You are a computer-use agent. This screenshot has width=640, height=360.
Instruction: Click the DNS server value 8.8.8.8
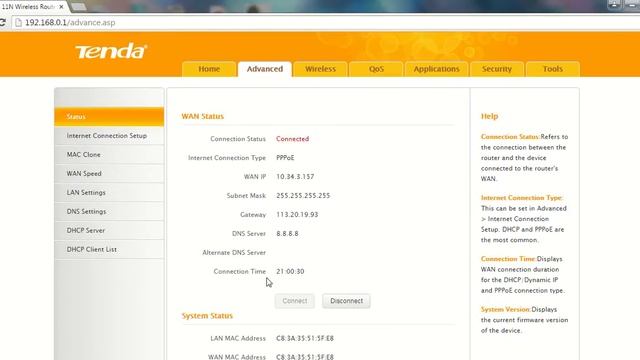287,233
